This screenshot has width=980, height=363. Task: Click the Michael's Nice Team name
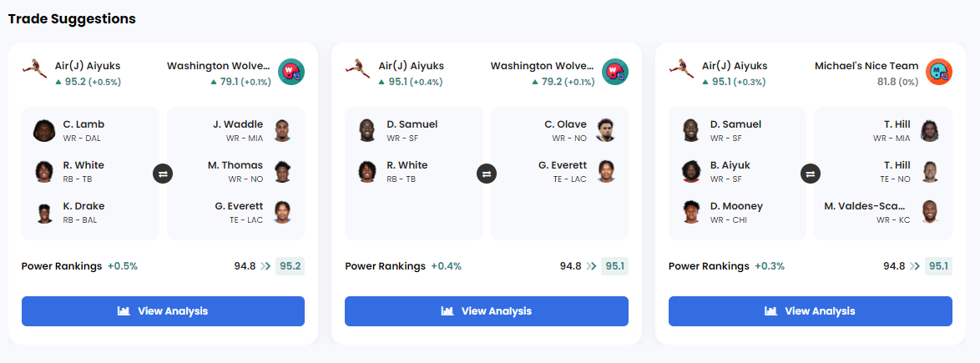[x=866, y=66]
